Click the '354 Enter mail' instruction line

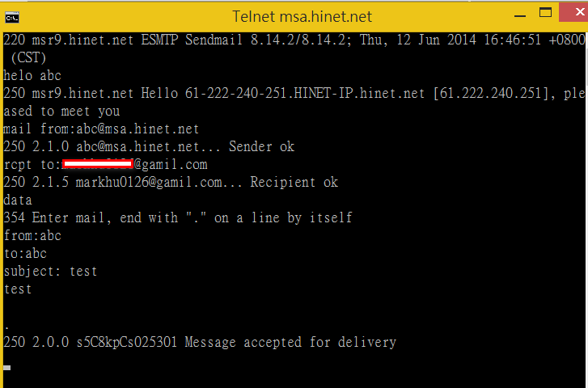(x=178, y=217)
